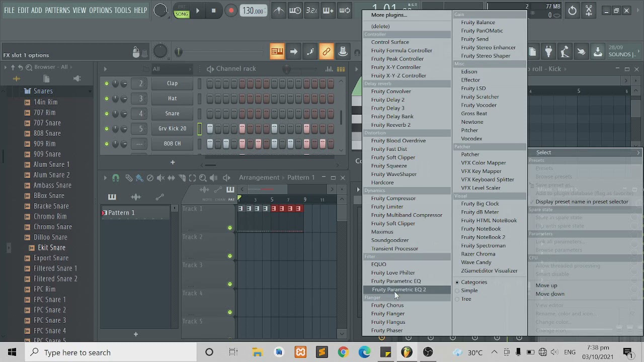The height and width of the screenshot is (362, 644).
Task: Toggle the wait-for-input-to-start-playing icon
Action: click(x=295, y=11)
